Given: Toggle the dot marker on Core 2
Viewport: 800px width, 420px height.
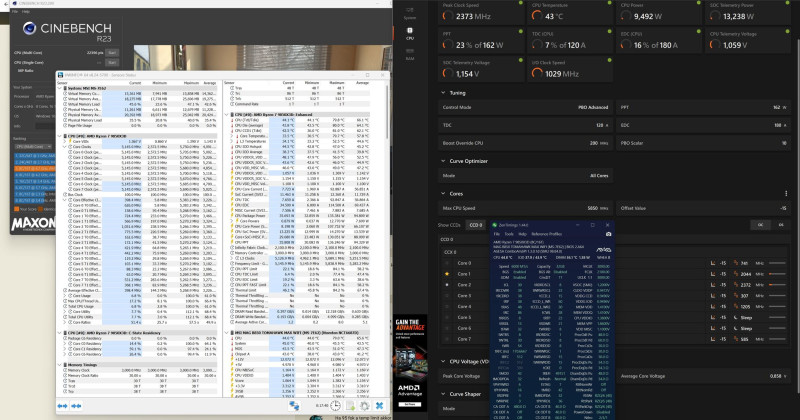Looking at the screenshot, I should [447, 285].
